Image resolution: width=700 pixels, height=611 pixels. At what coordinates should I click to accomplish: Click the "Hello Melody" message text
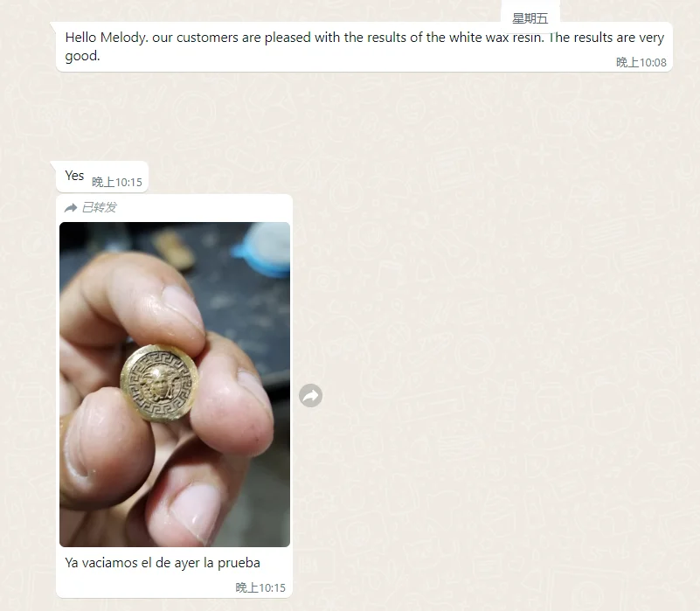(364, 46)
